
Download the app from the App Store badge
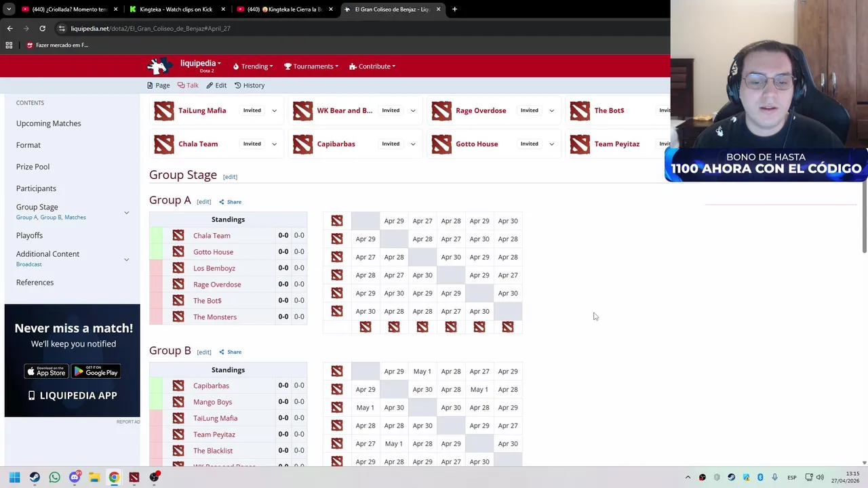46,371
